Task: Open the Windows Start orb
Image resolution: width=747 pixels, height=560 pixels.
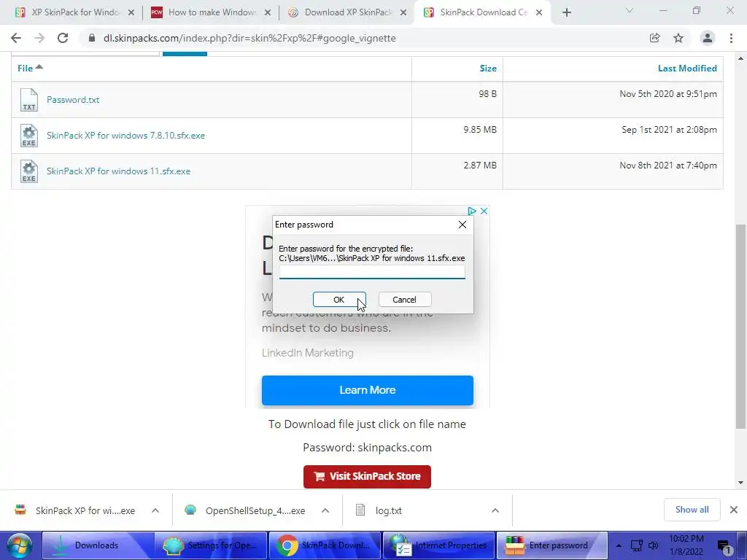Action: (20, 545)
